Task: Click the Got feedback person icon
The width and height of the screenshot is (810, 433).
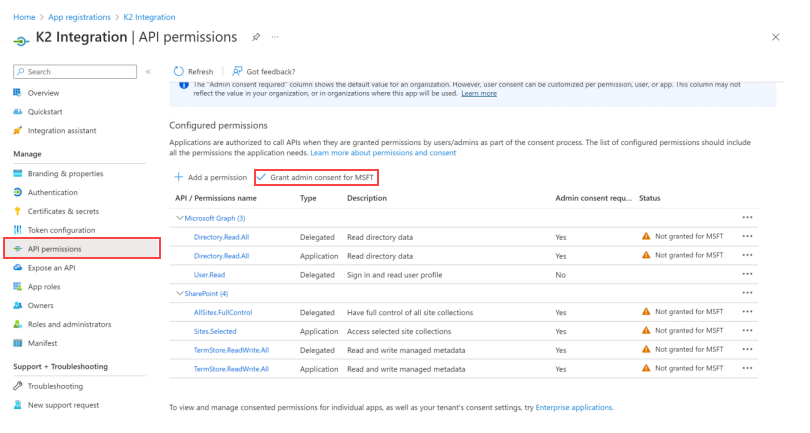Action: tap(237, 71)
